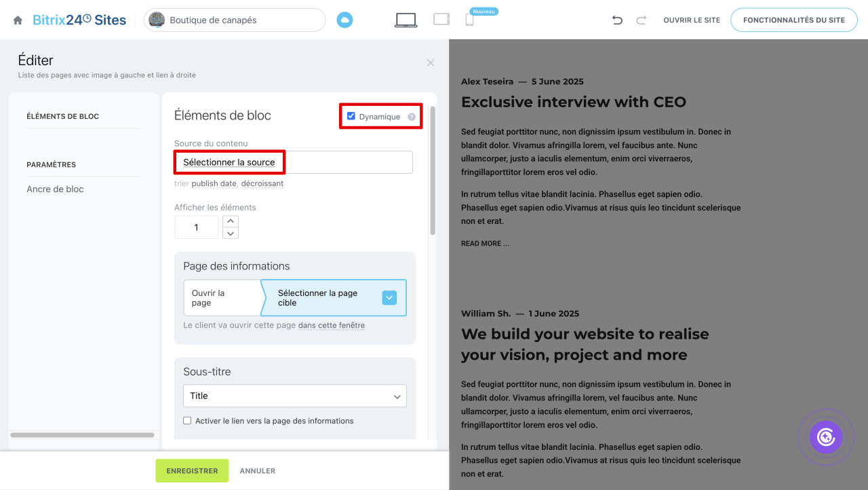The image size is (868, 490).
Task: Select Éléments de bloc in sidebar
Action: coord(63,116)
